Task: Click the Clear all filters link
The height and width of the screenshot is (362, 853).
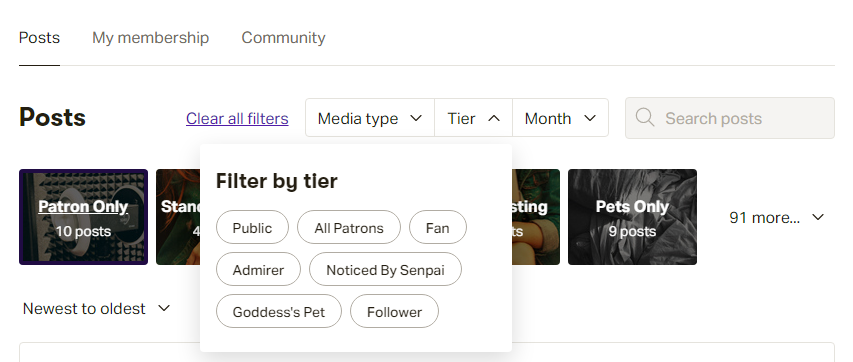Action: point(237,118)
